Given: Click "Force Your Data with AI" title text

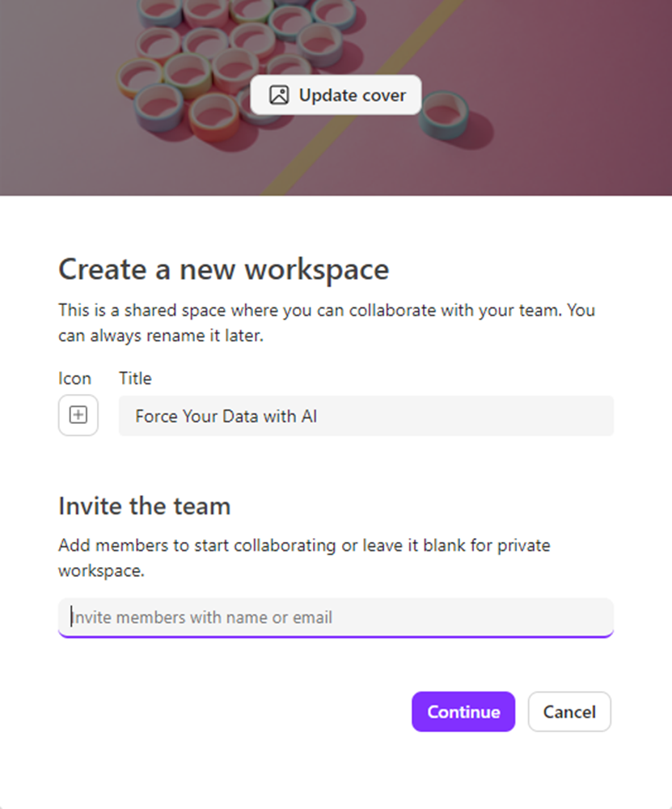Looking at the screenshot, I should point(226,417).
